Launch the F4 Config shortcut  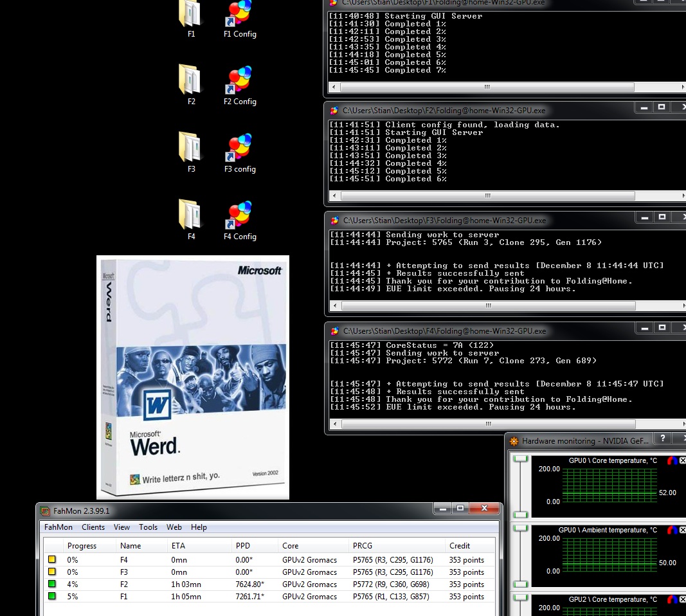click(x=240, y=220)
